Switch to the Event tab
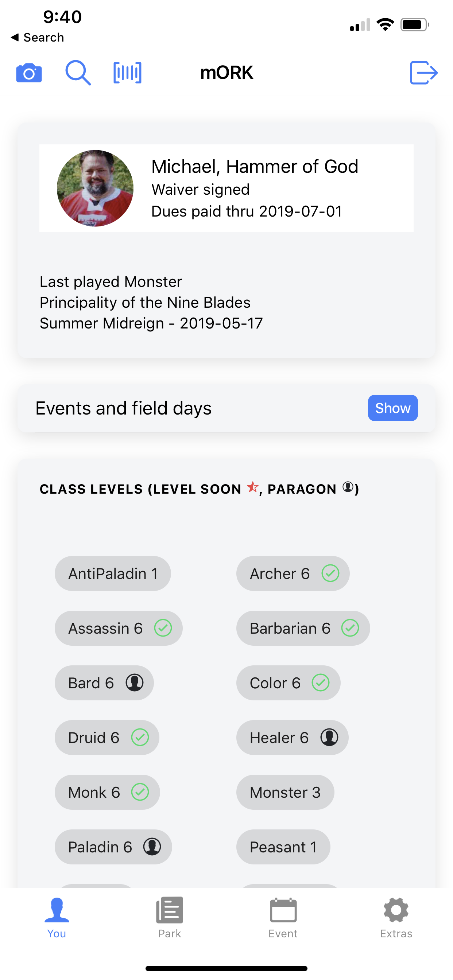Screen dimensions: 453x980 (283, 917)
